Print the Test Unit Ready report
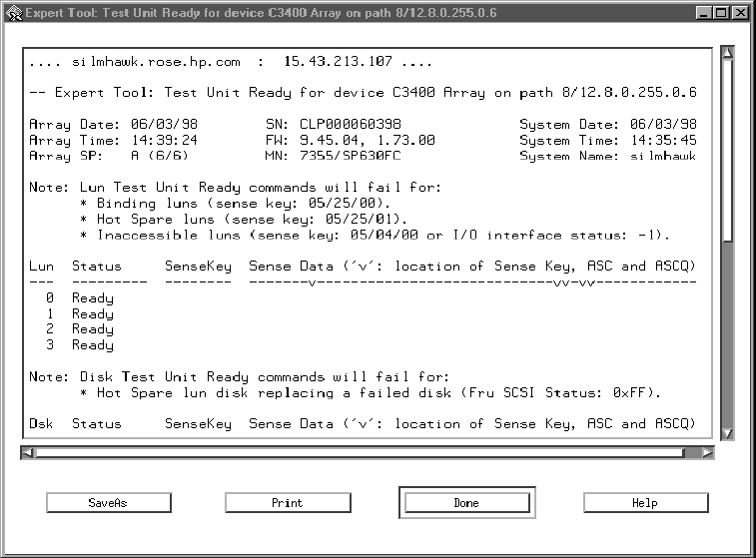 click(x=287, y=503)
